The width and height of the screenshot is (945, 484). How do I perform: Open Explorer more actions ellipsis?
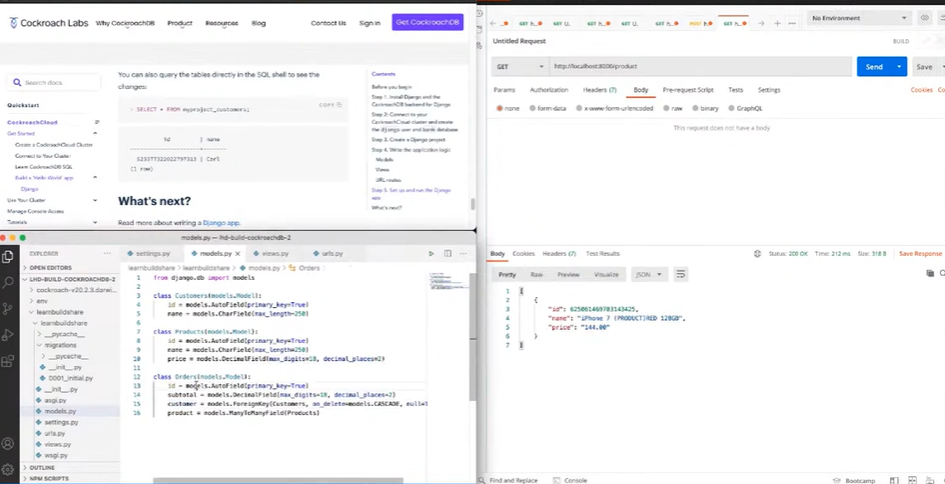click(x=107, y=254)
